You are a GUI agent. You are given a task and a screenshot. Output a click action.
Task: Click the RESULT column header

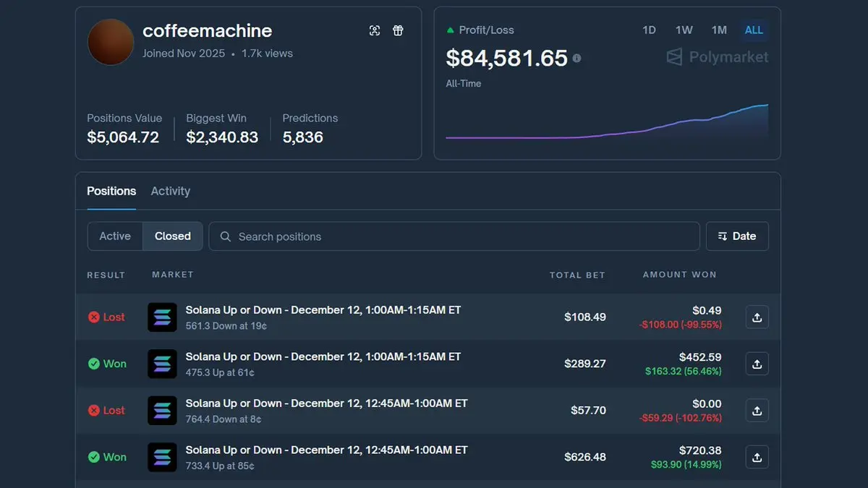106,275
